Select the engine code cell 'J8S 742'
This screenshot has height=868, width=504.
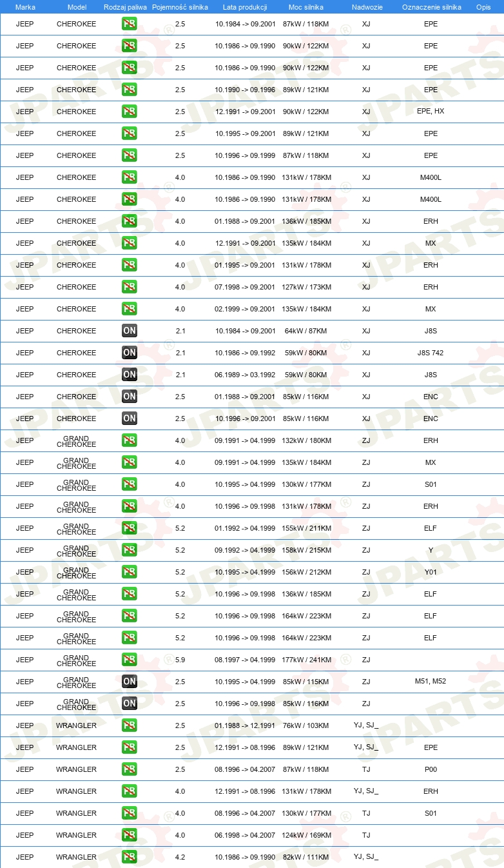click(x=431, y=353)
